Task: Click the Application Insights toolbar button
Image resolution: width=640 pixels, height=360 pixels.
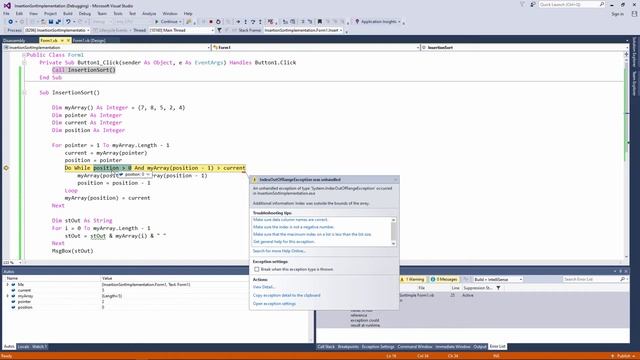Action: 378,22
